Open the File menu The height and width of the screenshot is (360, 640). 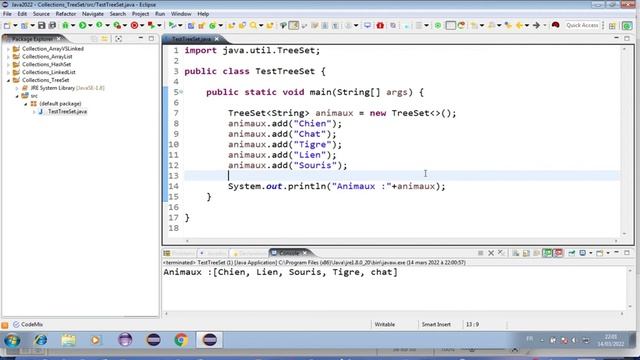tap(7, 14)
